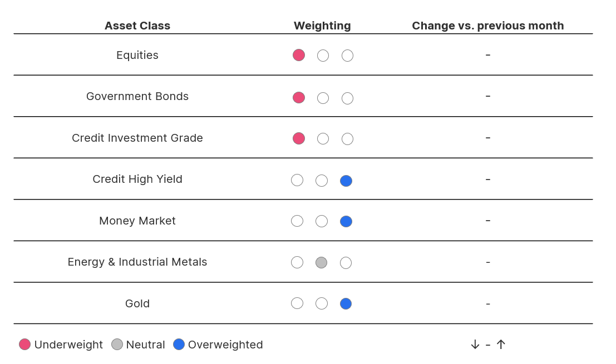Viewport: 616px width, 364px height.
Task: Click the Weighting column header
Action: coord(322,26)
